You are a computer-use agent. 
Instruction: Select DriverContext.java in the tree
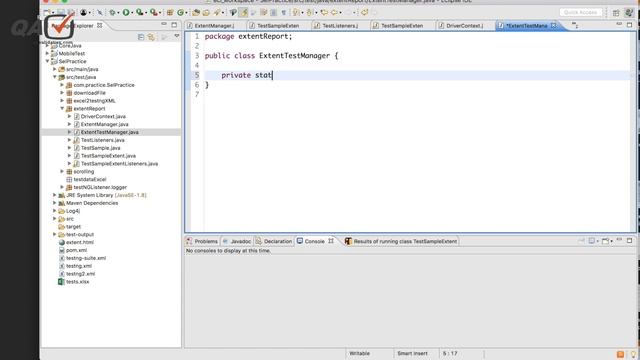tap(103, 116)
